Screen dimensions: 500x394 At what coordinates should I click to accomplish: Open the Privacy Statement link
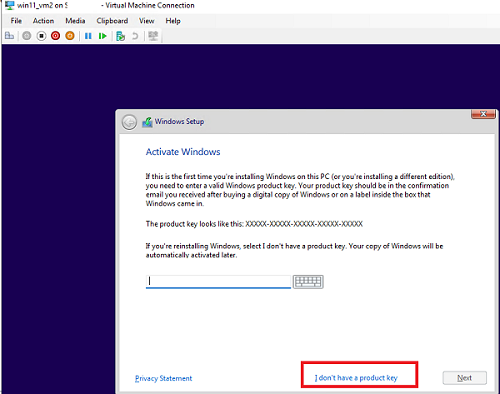(x=164, y=378)
